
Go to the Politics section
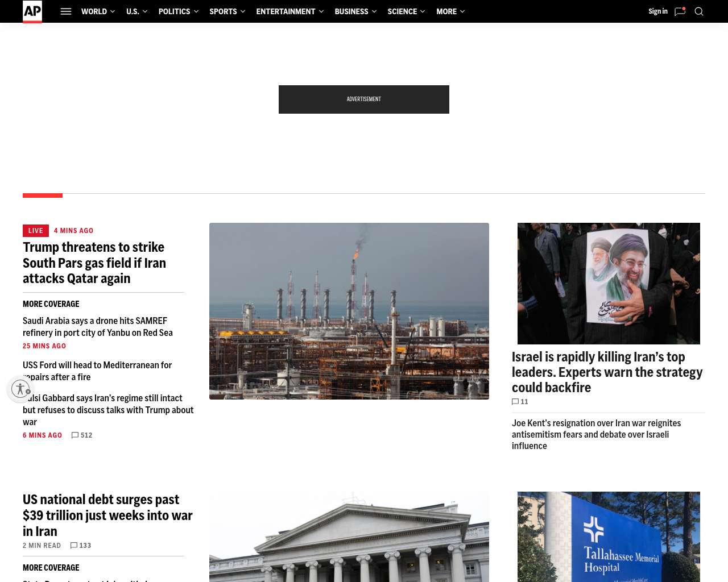(174, 11)
